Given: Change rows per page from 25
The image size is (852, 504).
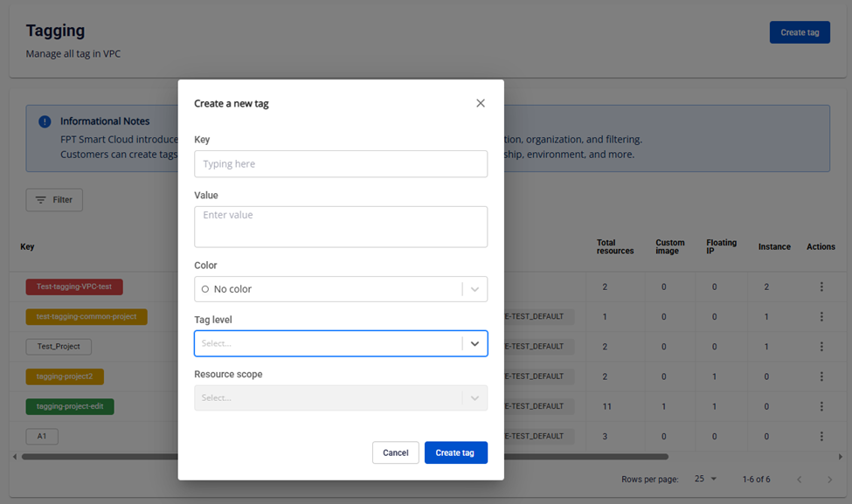Looking at the screenshot, I should coord(705,479).
